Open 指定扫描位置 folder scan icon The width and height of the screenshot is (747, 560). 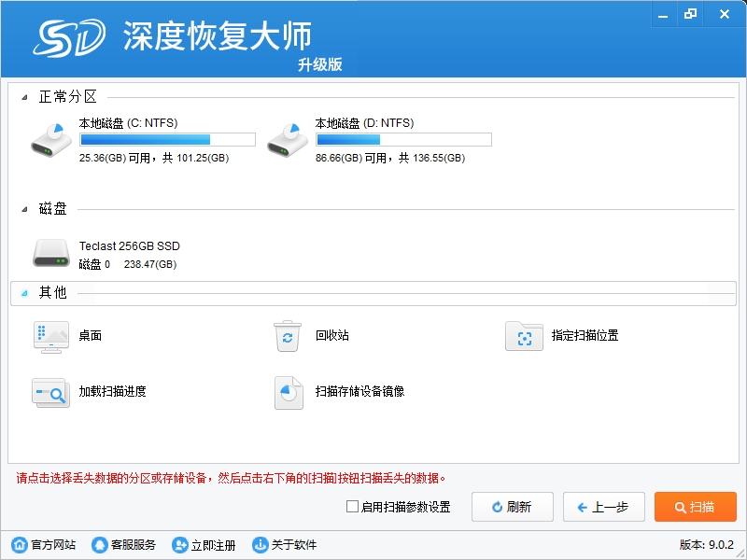coord(524,336)
